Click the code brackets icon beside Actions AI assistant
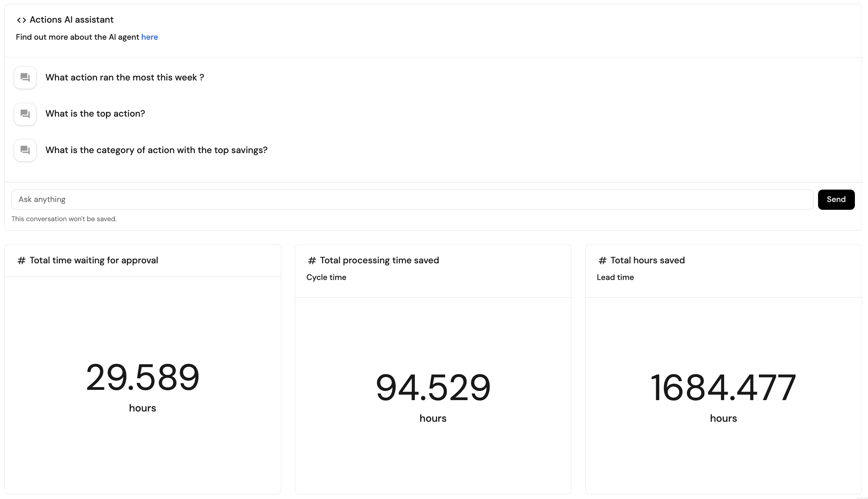868x499 pixels. click(21, 20)
